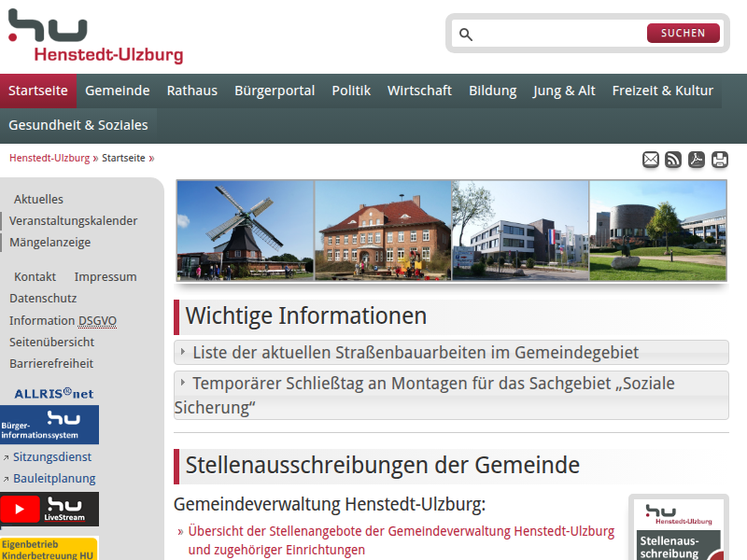747x560 pixels.
Task: Click the modern office building photo
Action: [520, 230]
